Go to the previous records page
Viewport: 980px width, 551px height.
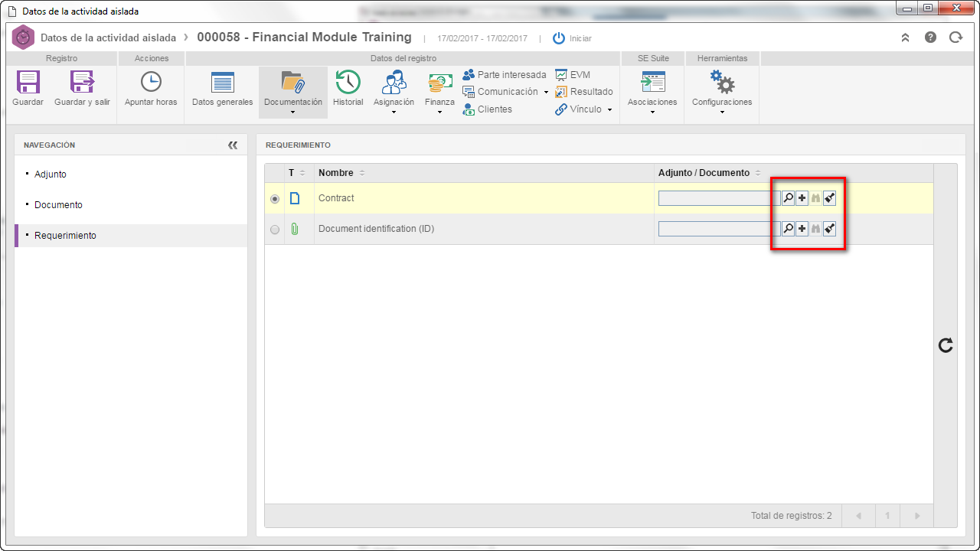click(x=858, y=516)
